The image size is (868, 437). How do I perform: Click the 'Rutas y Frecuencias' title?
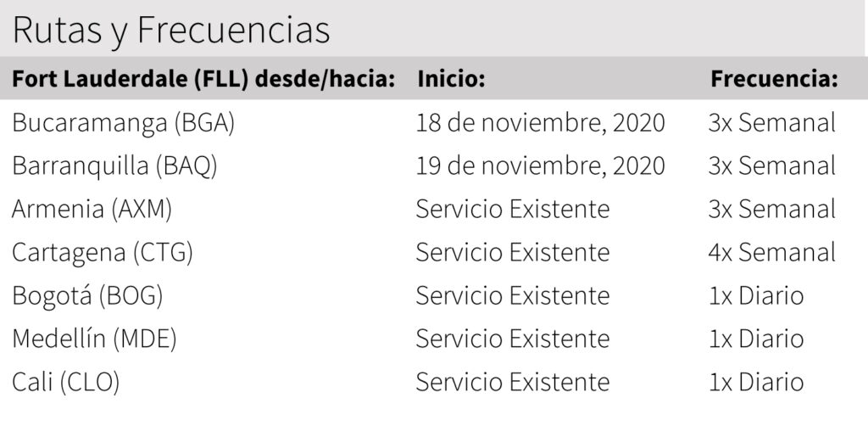(x=171, y=31)
